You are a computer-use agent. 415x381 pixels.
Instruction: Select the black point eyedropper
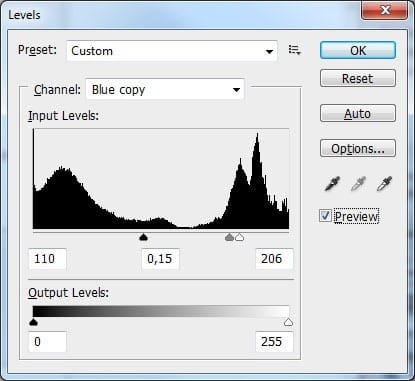click(332, 183)
